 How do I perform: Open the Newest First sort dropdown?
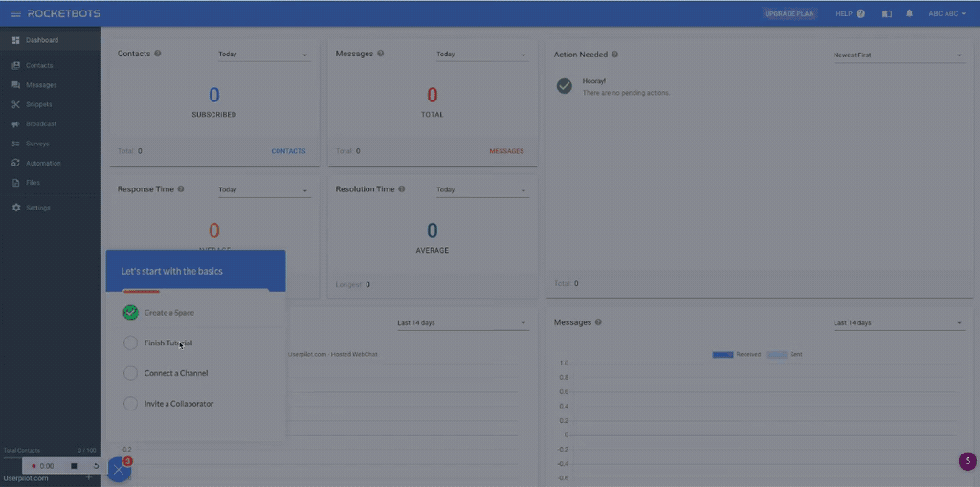tap(897, 55)
